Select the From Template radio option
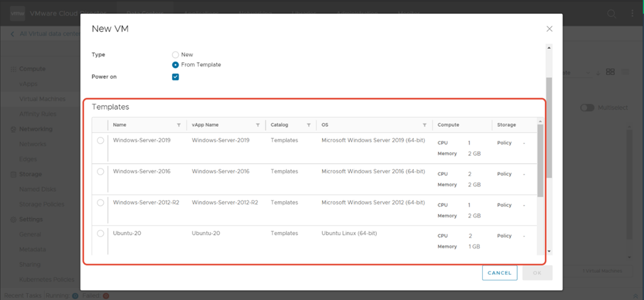Viewport: 644px width, 300px height. point(175,65)
